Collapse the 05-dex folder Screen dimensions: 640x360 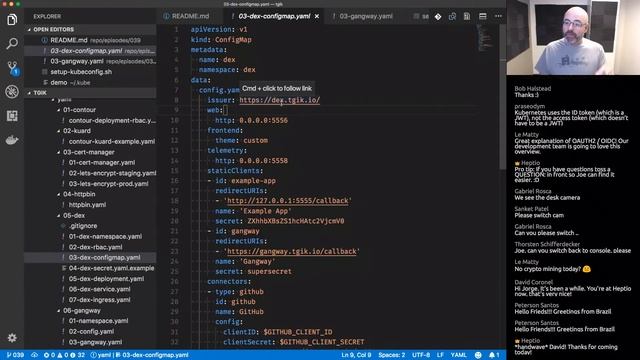pos(73,215)
